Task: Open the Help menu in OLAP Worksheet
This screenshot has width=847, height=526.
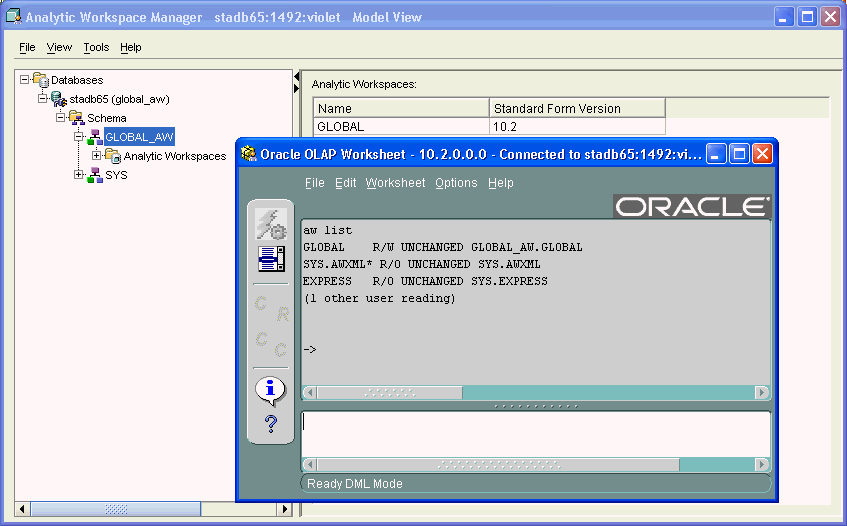Action: coord(501,183)
